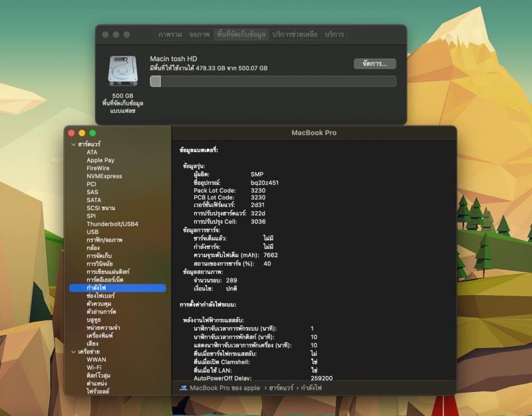Click the กำลังไฟ breadcrumb in the path bar
The height and width of the screenshot is (416, 532).
pos(311,388)
